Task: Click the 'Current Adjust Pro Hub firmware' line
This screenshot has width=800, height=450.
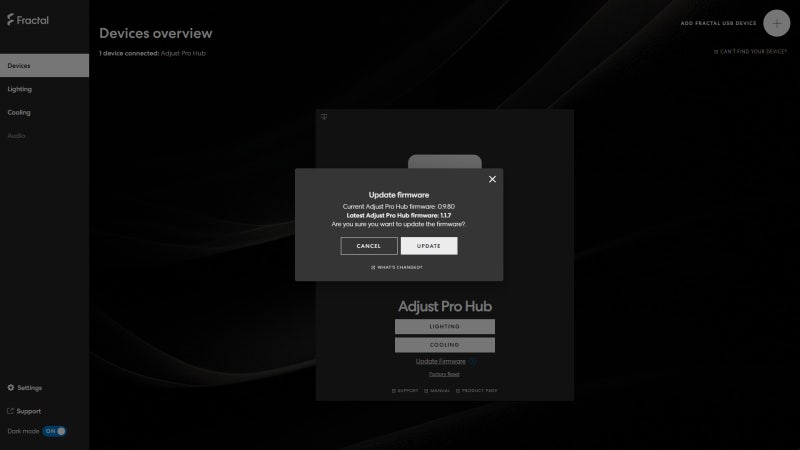Action: 398,207
